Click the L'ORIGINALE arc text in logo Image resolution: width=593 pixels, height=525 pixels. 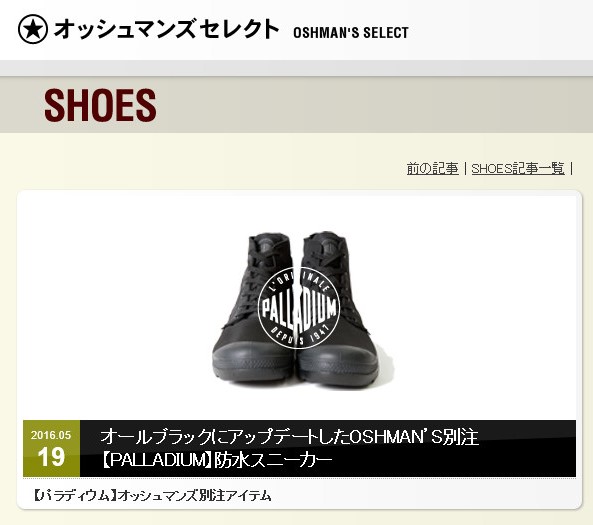click(x=299, y=282)
